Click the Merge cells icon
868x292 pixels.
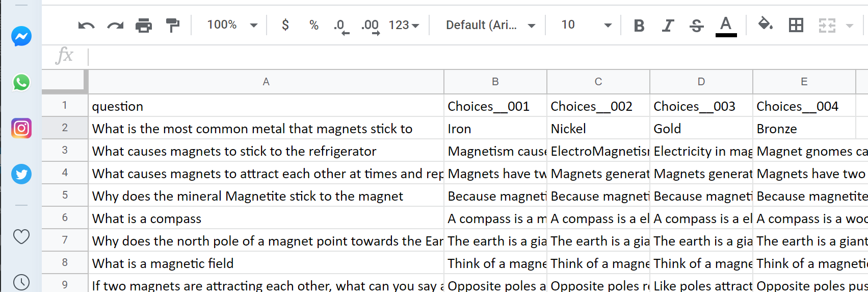coord(827,25)
